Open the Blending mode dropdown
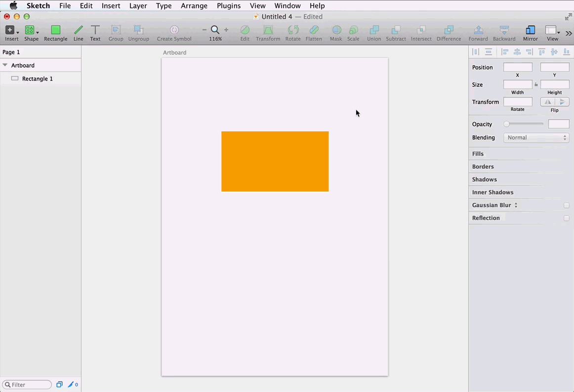 click(x=536, y=138)
